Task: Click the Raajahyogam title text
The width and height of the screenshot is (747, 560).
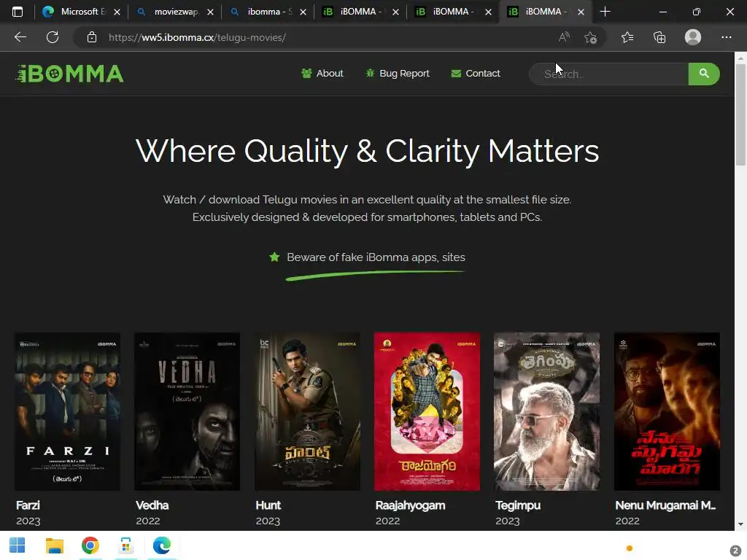Action: click(410, 505)
